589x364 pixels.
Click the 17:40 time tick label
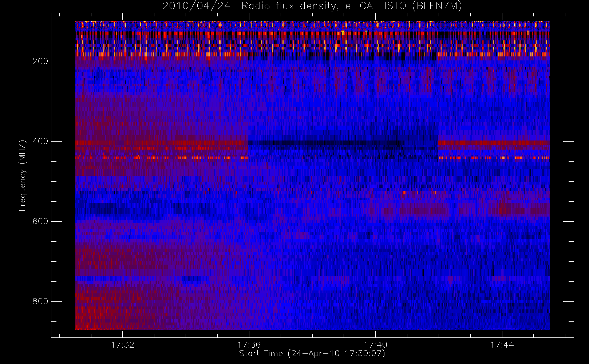click(x=375, y=345)
